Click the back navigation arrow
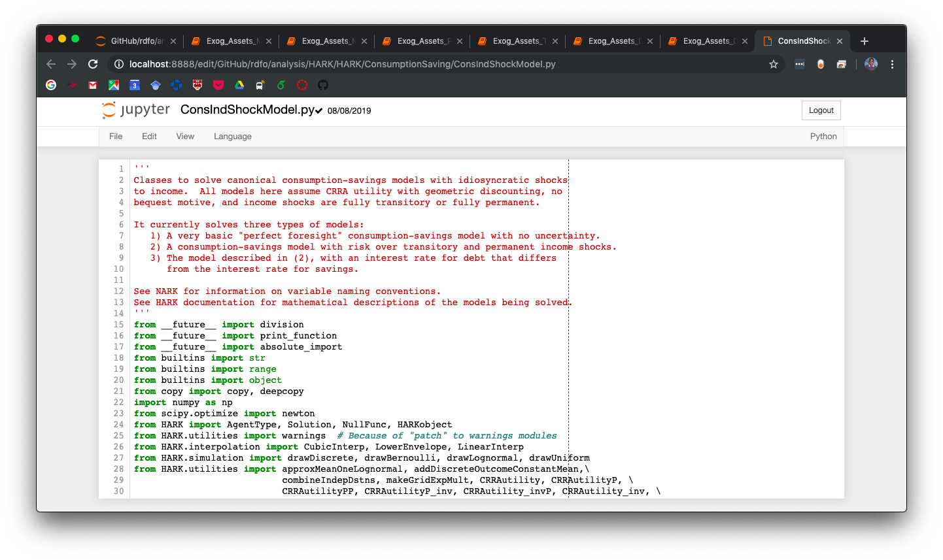Viewport: 943px width, 560px height. (50, 64)
